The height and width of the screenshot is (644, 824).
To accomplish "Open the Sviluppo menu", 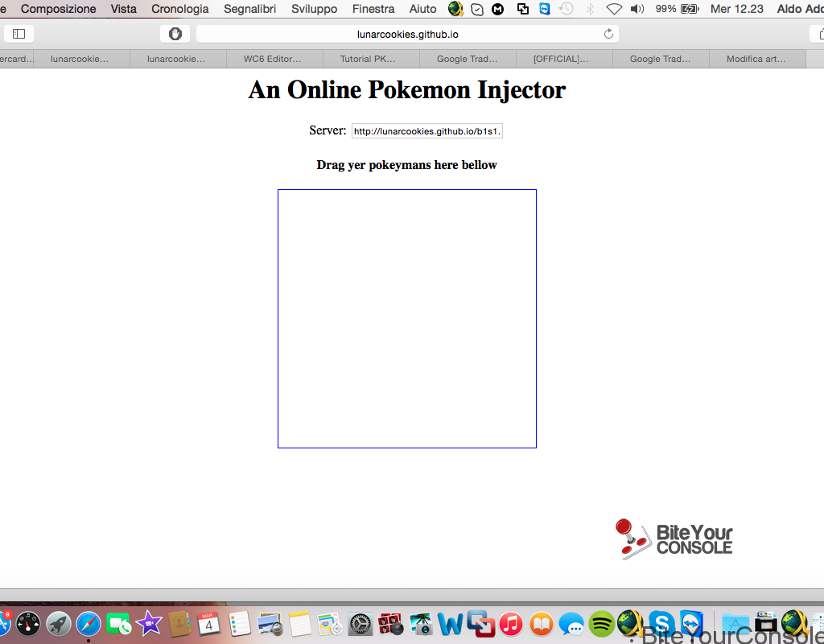I will tap(315, 9).
